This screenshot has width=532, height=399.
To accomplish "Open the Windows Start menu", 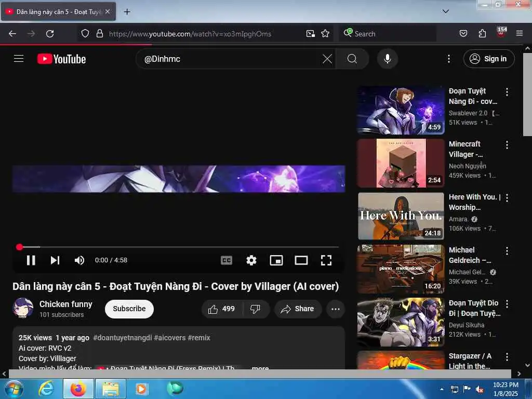I will [x=14, y=389].
